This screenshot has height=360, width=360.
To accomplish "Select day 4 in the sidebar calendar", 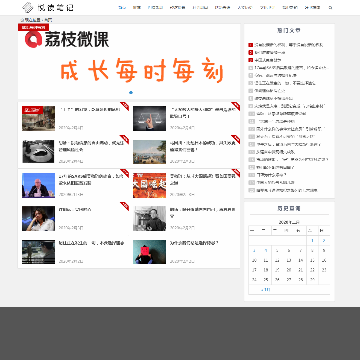I will coord(266,251).
